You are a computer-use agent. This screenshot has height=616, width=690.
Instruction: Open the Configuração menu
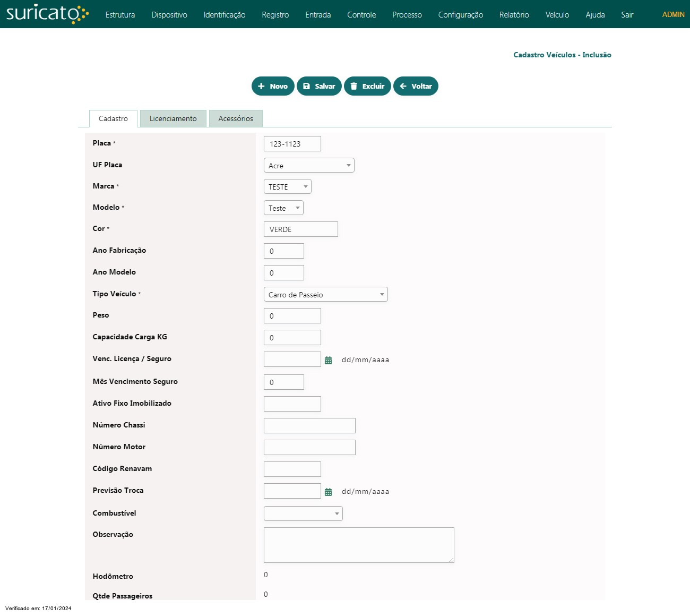(x=460, y=15)
